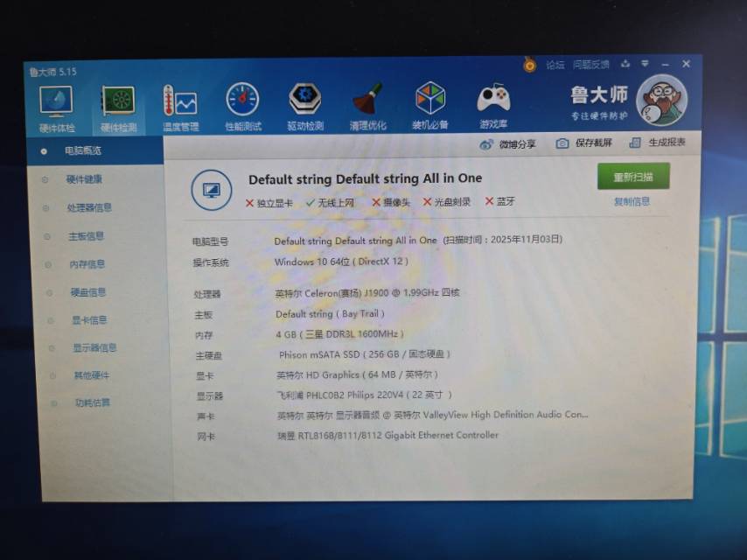
Task: Go to 显卡信息 graphics card section
Action: coord(88,320)
